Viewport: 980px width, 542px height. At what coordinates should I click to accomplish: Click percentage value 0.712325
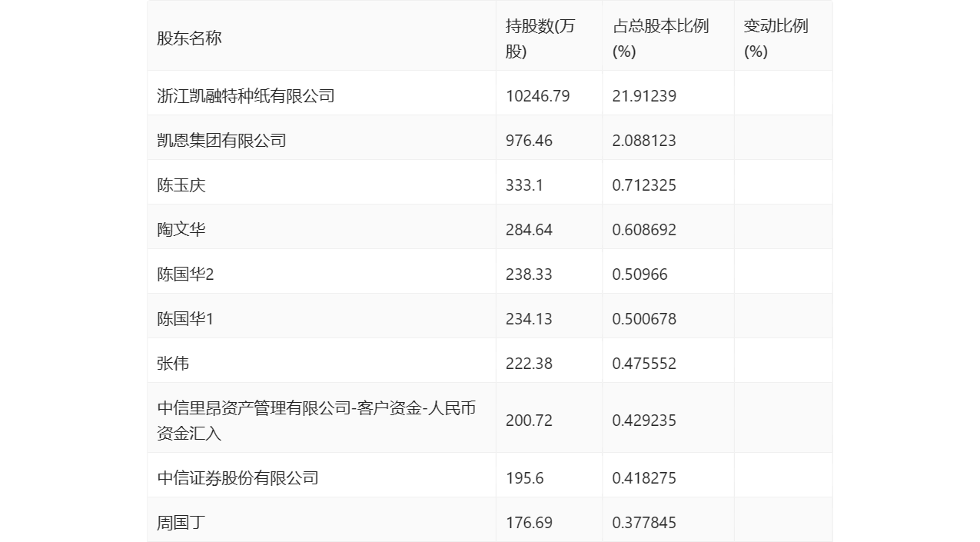[644, 185]
